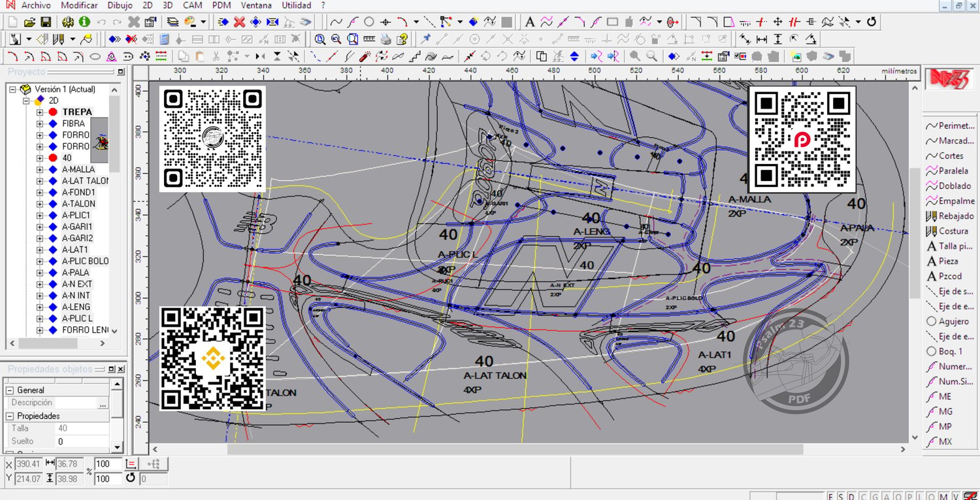This screenshot has height=500, width=980.
Task: Click the help question-mark icon
Action: click(402, 39)
